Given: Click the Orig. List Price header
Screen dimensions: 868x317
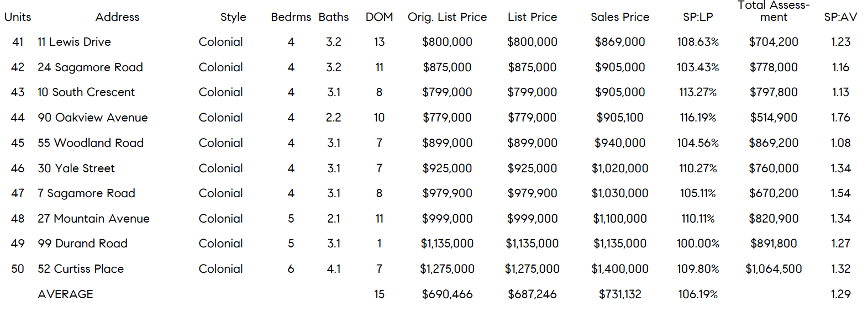Looking at the screenshot, I should [x=447, y=17].
